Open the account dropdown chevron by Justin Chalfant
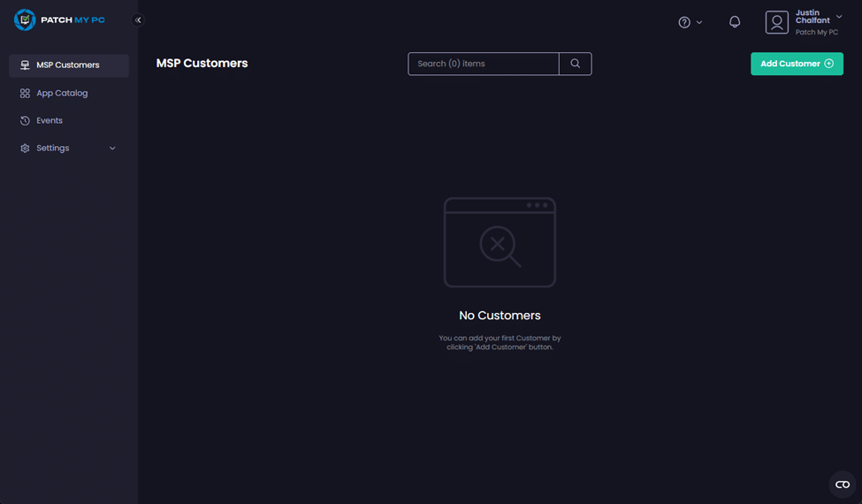 (x=839, y=17)
